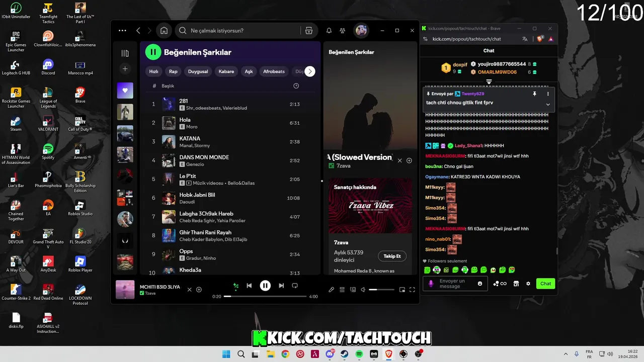Image resolution: width=644 pixels, height=362 pixels.
Task: Open Spotify Home
Action: click(x=164, y=31)
